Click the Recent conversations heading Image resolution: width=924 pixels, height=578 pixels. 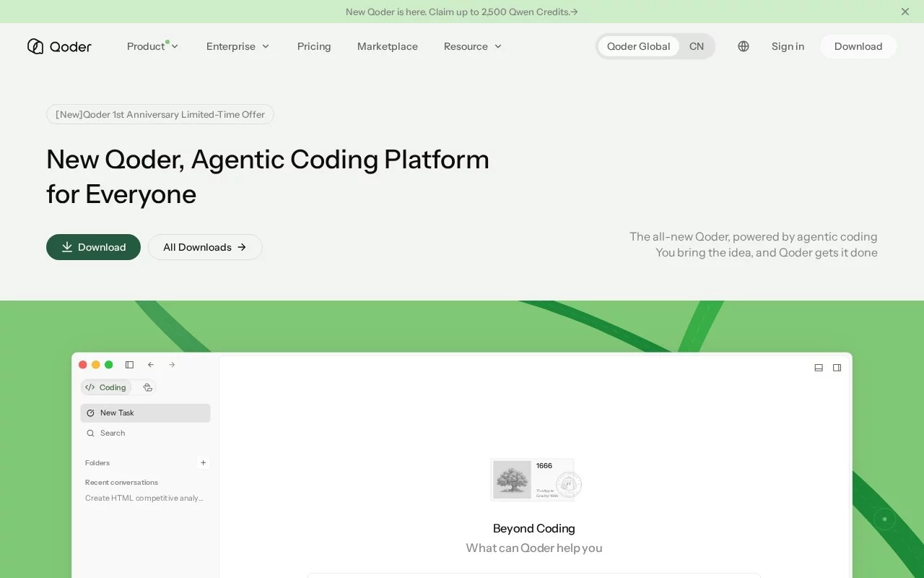[x=121, y=483]
